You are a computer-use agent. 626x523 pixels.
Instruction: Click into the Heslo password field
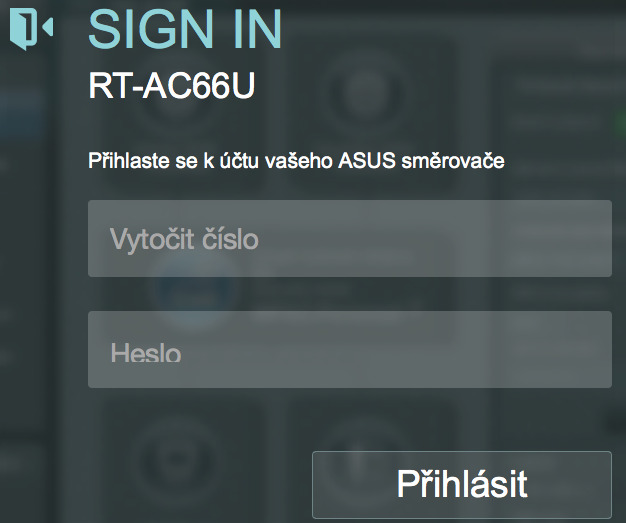coord(349,349)
